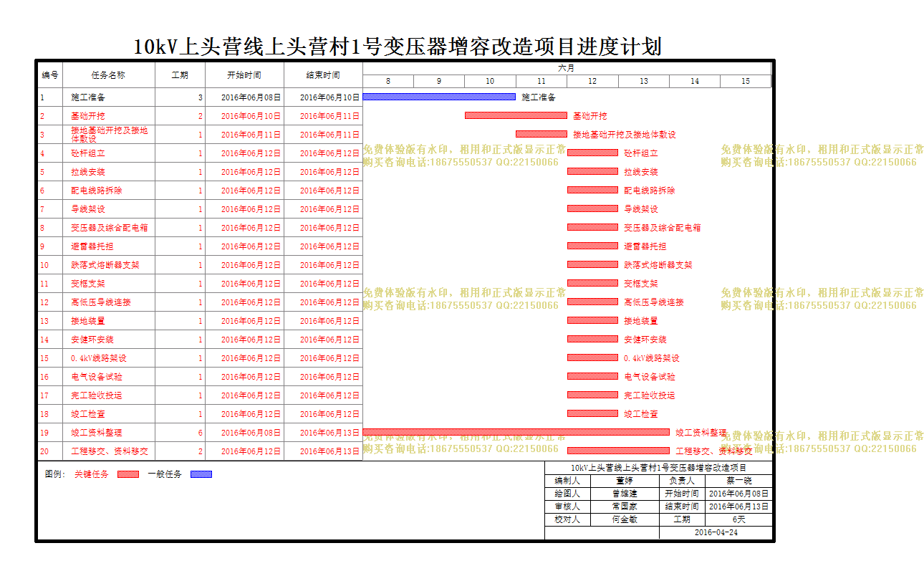Click day 10 in the timeline header

(x=490, y=81)
